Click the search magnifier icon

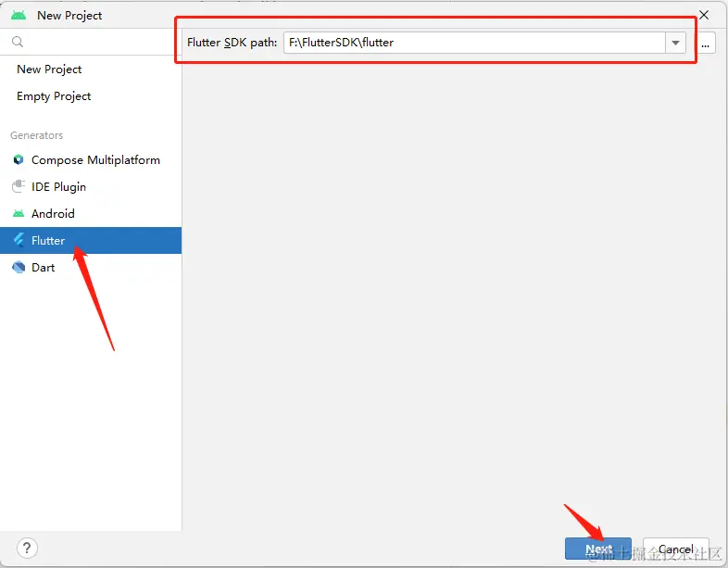click(x=17, y=42)
